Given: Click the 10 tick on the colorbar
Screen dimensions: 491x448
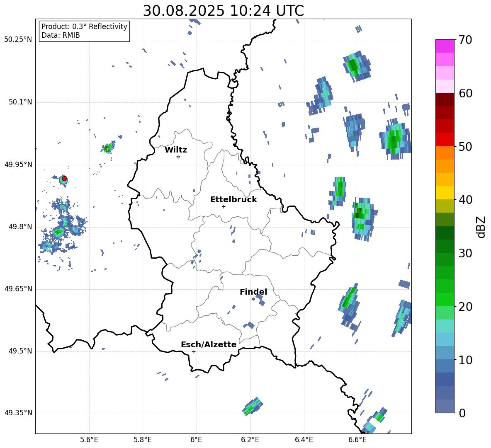Looking at the screenshot, I should [465, 360].
